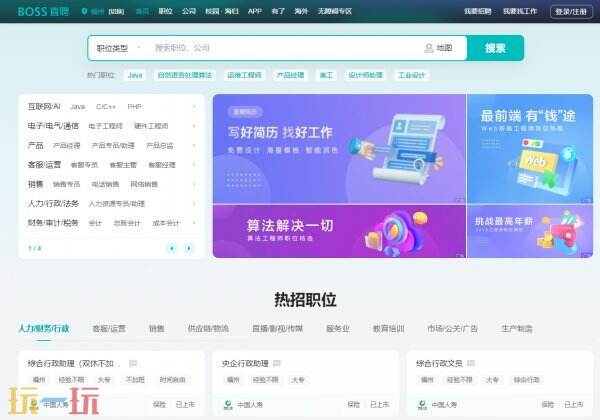The height and width of the screenshot is (420, 600).
Task: Click the 产品经理 hot tag
Action: tap(290, 75)
